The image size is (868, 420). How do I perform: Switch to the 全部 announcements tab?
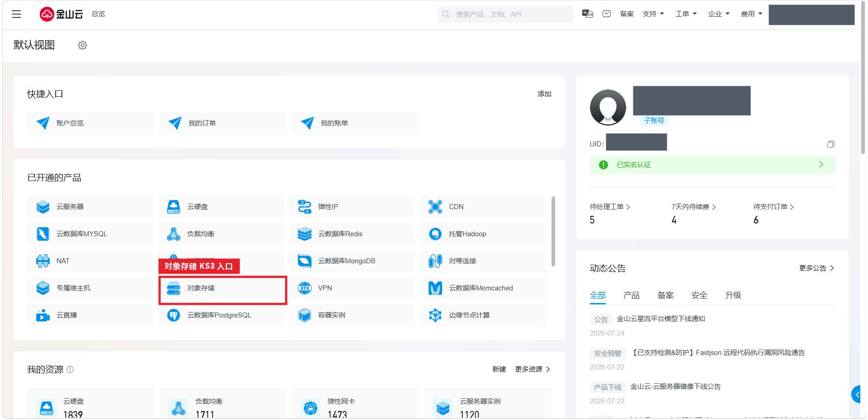click(598, 295)
